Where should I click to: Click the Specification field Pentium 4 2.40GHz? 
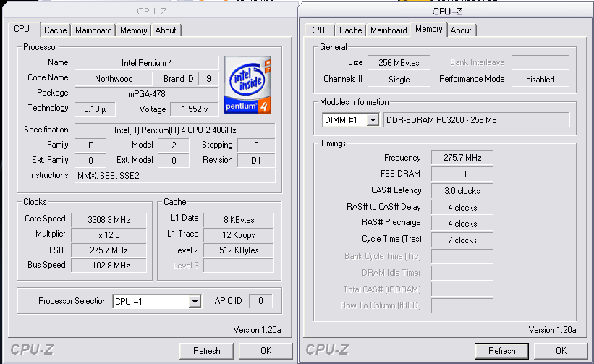pyautogui.click(x=175, y=130)
